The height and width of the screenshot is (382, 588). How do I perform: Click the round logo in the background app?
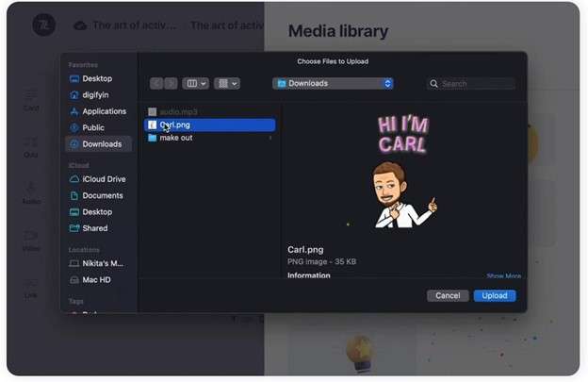(44, 25)
